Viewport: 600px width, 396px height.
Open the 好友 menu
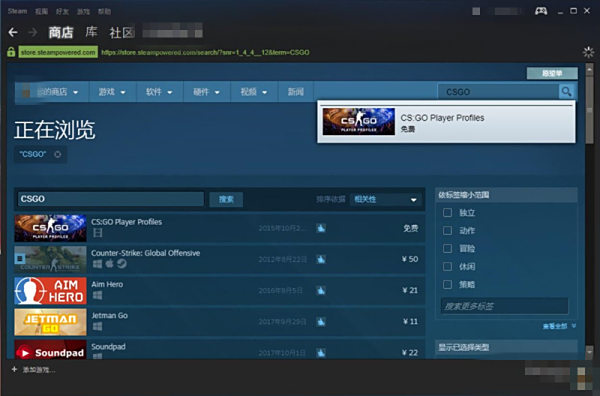click(x=62, y=11)
